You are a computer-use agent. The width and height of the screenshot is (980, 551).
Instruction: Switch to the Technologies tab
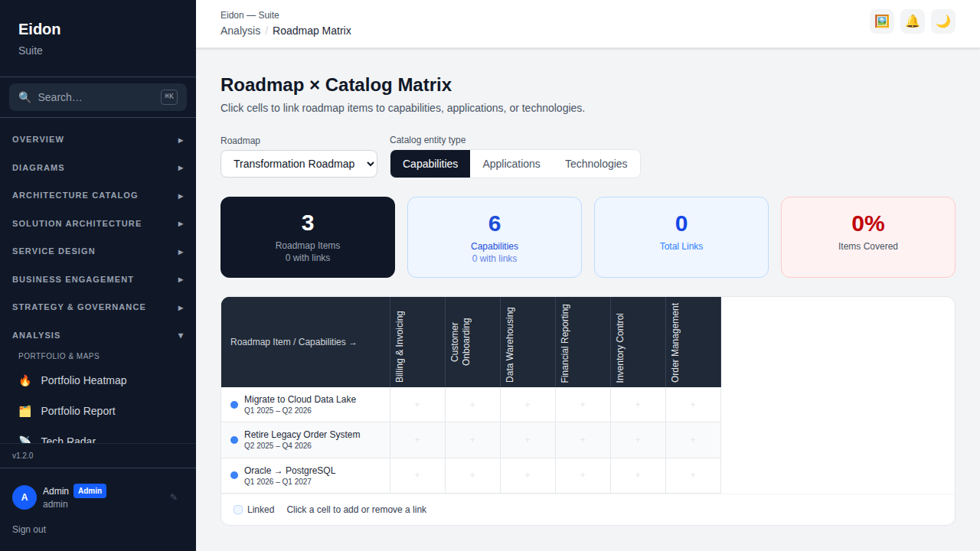(596, 164)
